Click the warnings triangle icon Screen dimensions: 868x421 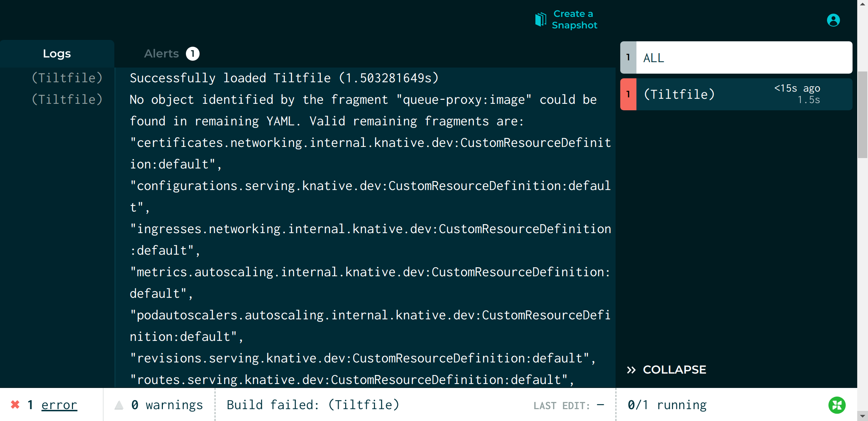pyautogui.click(x=119, y=405)
